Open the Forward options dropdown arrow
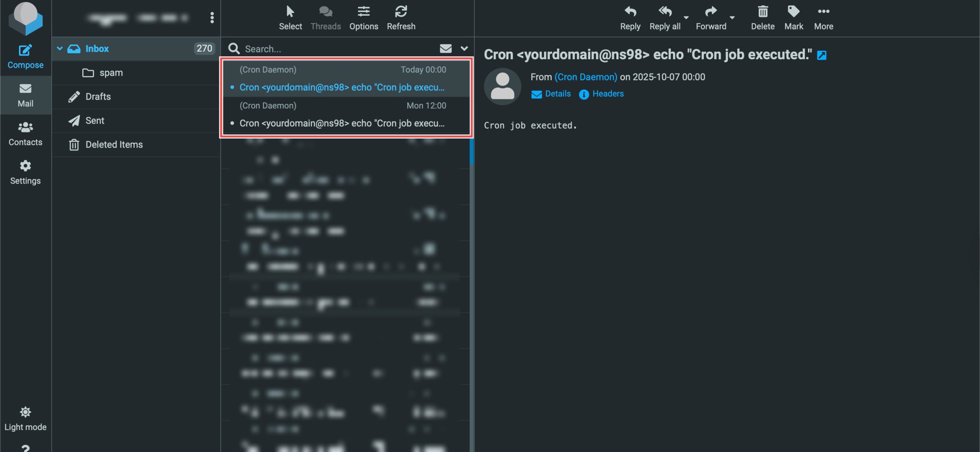The height and width of the screenshot is (452, 980). coord(732,18)
